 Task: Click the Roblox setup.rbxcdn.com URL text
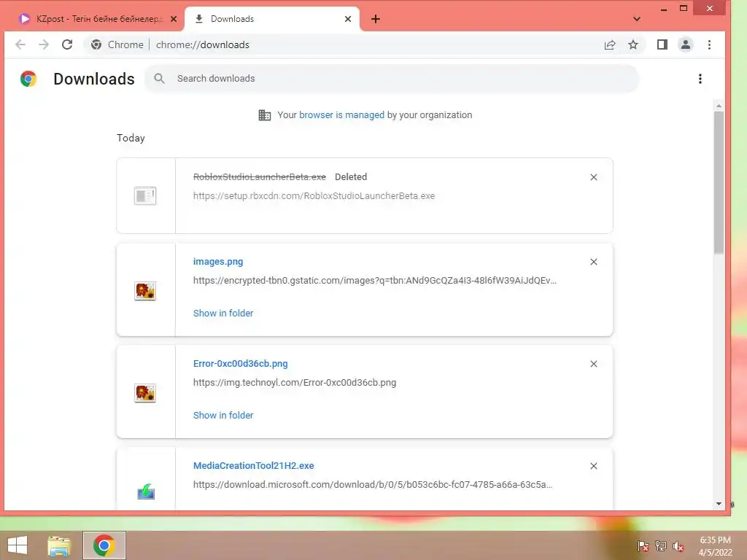(314, 195)
